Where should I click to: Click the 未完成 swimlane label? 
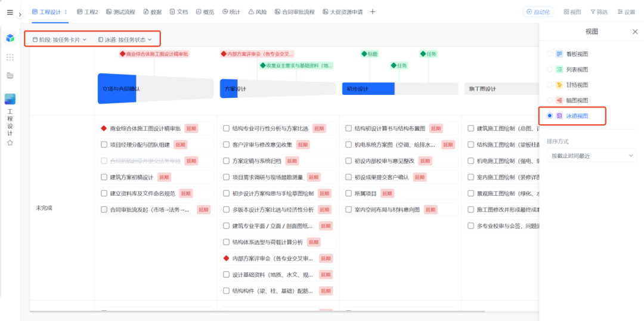44,208
